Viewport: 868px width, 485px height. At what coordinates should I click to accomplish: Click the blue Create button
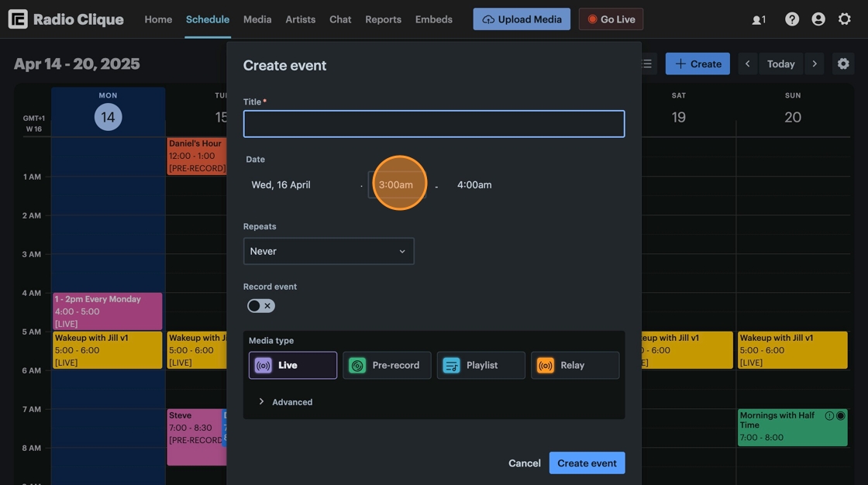(x=697, y=64)
